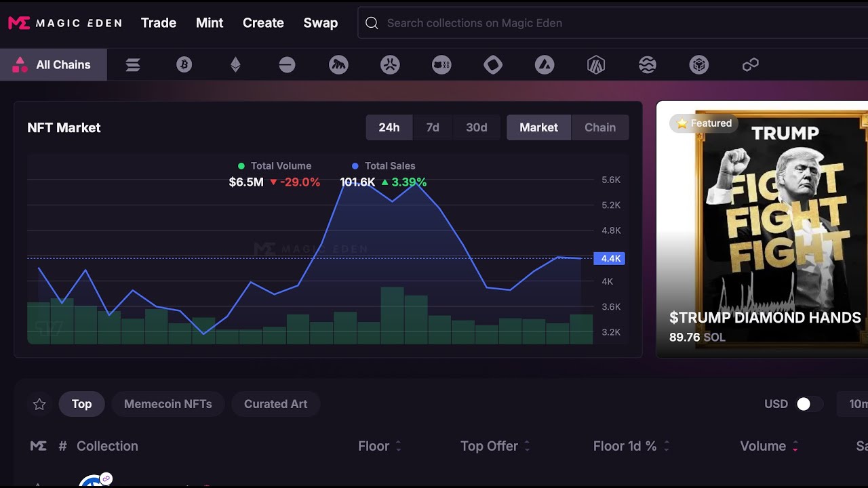
Task: Select the Ethereum chain icon
Action: [x=235, y=65]
